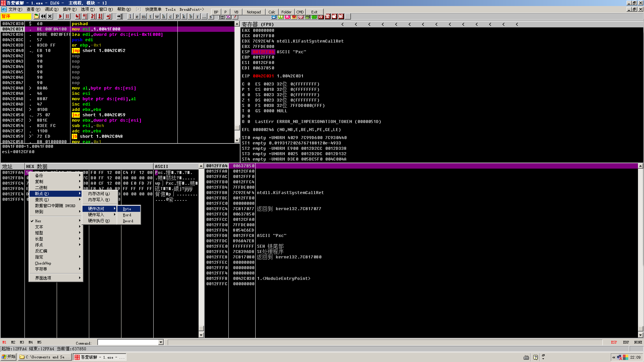Toggle the Hex checked menu option
Image resolution: width=644 pixels, height=362 pixels.
[38, 221]
